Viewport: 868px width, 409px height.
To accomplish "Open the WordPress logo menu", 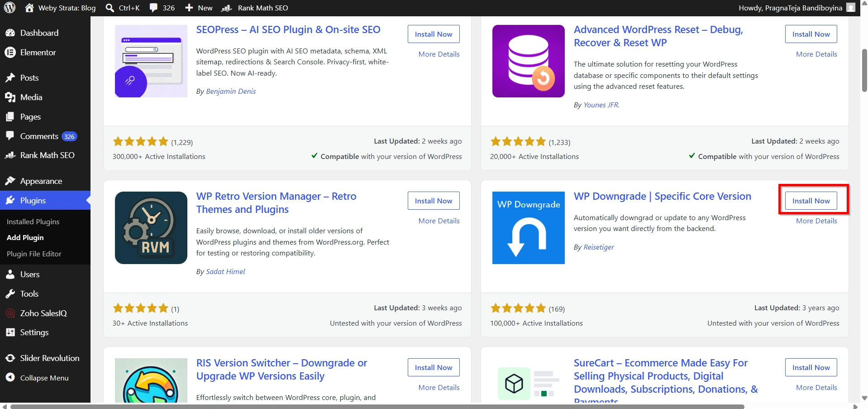I will pos(10,8).
